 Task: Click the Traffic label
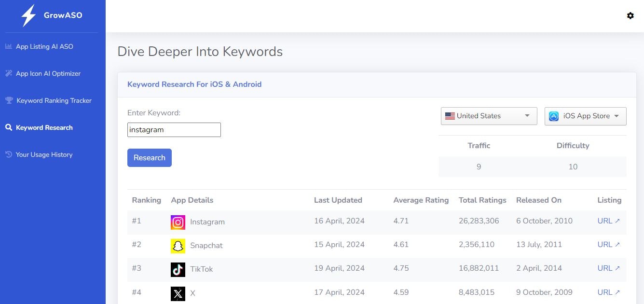(x=479, y=145)
